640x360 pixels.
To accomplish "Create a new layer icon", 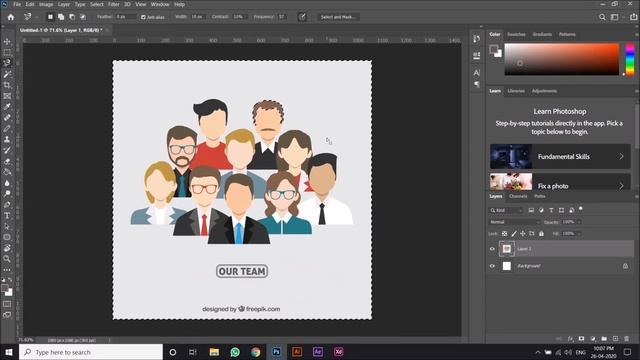I will 616,339.
